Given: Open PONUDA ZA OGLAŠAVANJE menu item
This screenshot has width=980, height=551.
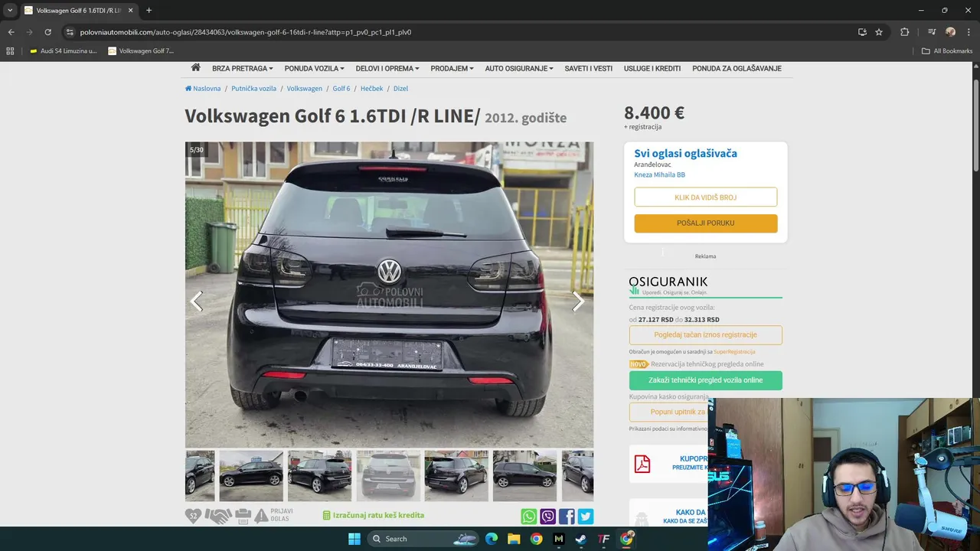Looking at the screenshot, I should (737, 68).
